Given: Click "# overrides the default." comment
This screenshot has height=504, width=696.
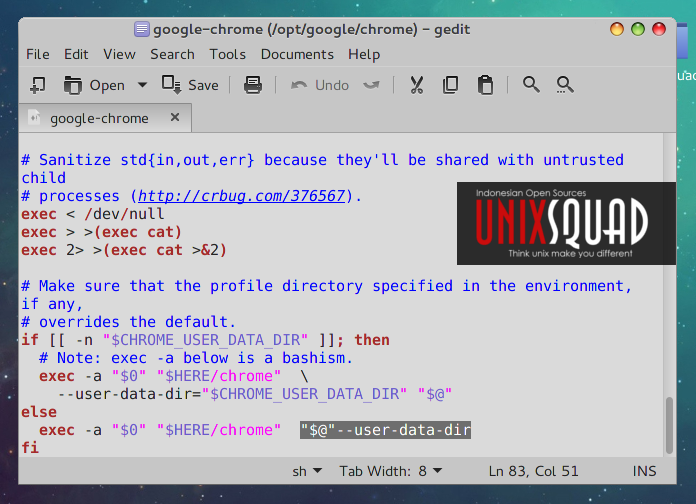Looking at the screenshot, I should (128, 321).
